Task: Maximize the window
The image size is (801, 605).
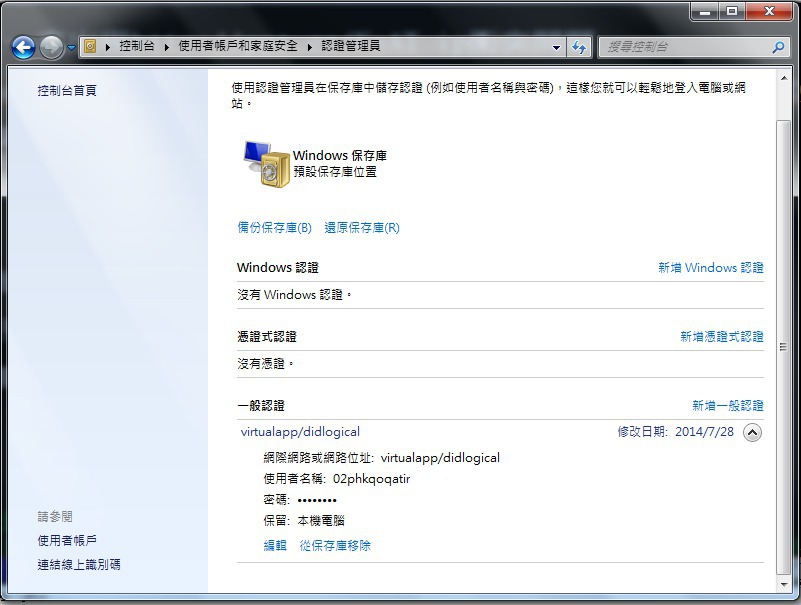Action: pyautogui.click(x=732, y=11)
